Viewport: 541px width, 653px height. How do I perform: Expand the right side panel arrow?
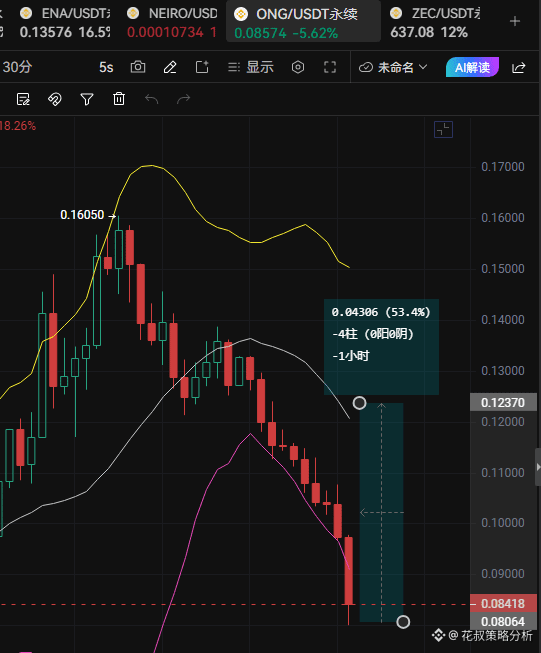coord(538,467)
